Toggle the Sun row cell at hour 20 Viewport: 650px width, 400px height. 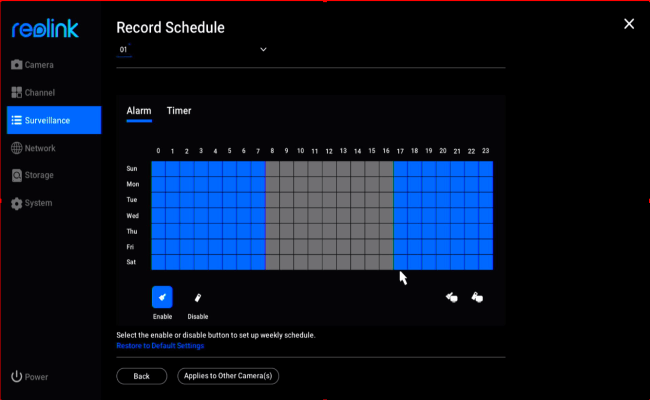[443, 169]
